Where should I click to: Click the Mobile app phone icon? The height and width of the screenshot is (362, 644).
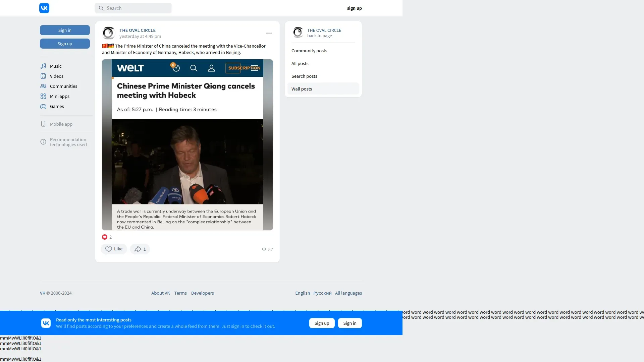(43, 124)
